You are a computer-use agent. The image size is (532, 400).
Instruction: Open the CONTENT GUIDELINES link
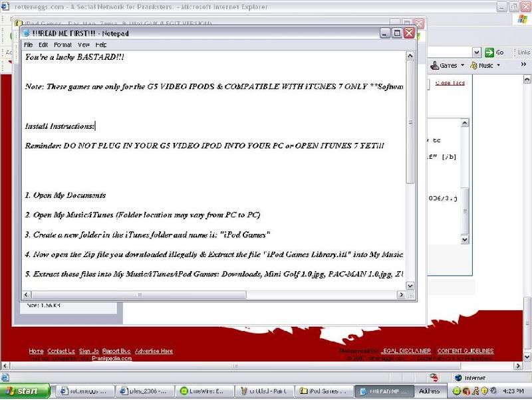pos(465,351)
